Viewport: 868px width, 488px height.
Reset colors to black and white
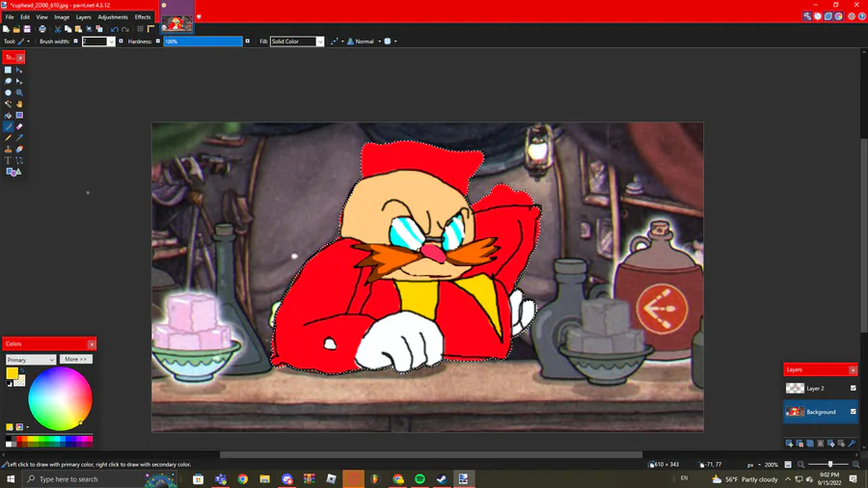[x=9, y=384]
